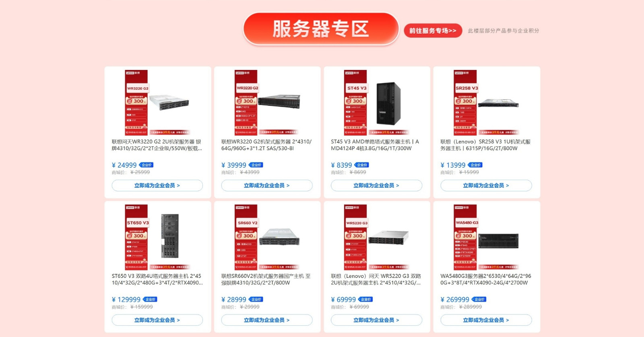Click 立即成为企业会员 under ST45 V3 product

tap(376, 185)
